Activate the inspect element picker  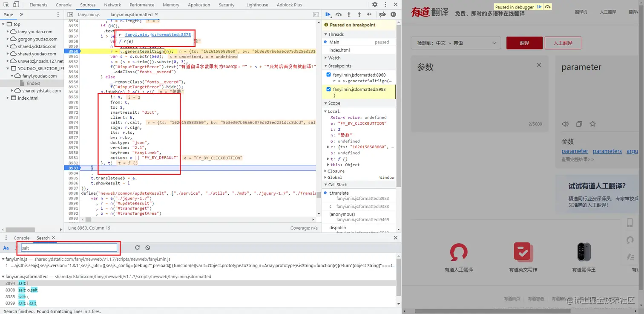(6, 5)
